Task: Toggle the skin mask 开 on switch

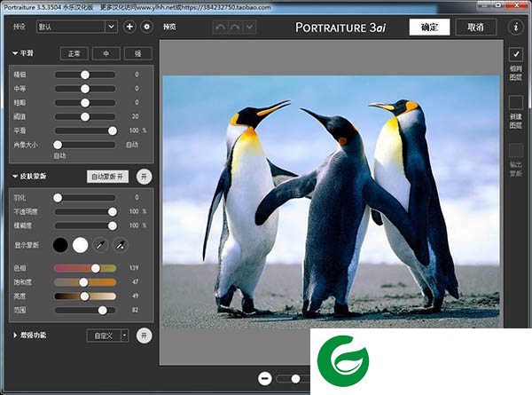Action: point(145,177)
